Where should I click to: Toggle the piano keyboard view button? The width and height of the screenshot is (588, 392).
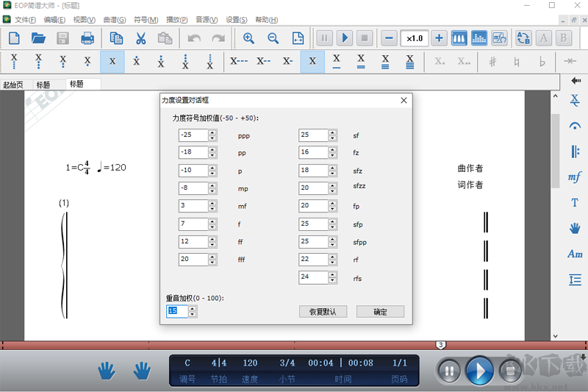click(x=459, y=38)
